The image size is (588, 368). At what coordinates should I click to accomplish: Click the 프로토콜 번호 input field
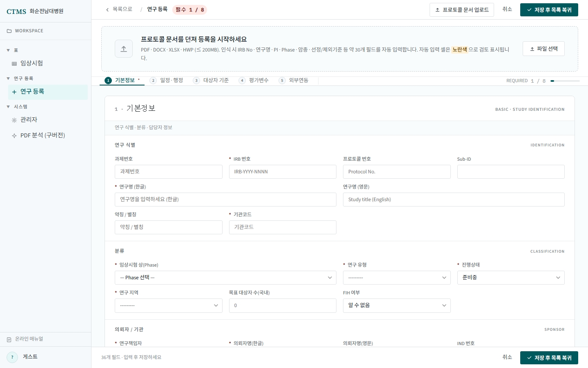click(x=397, y=172)
